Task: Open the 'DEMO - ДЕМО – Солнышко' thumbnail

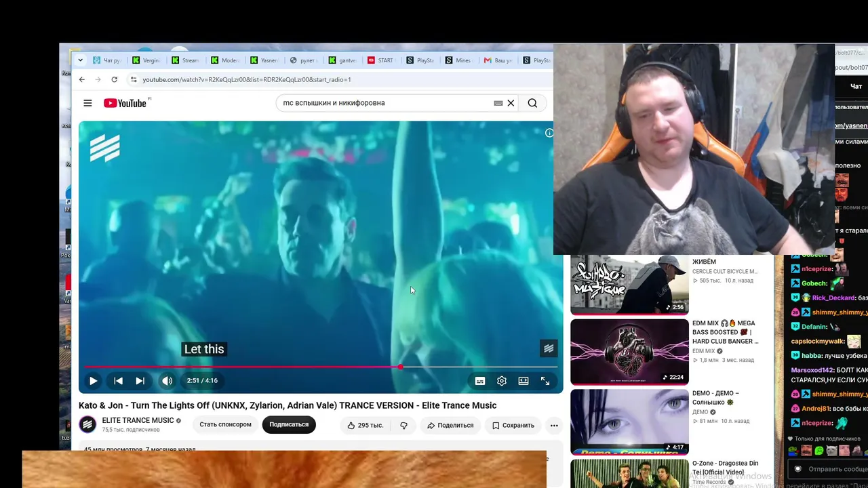Action: pyautogui.click(x=629, y=422)
